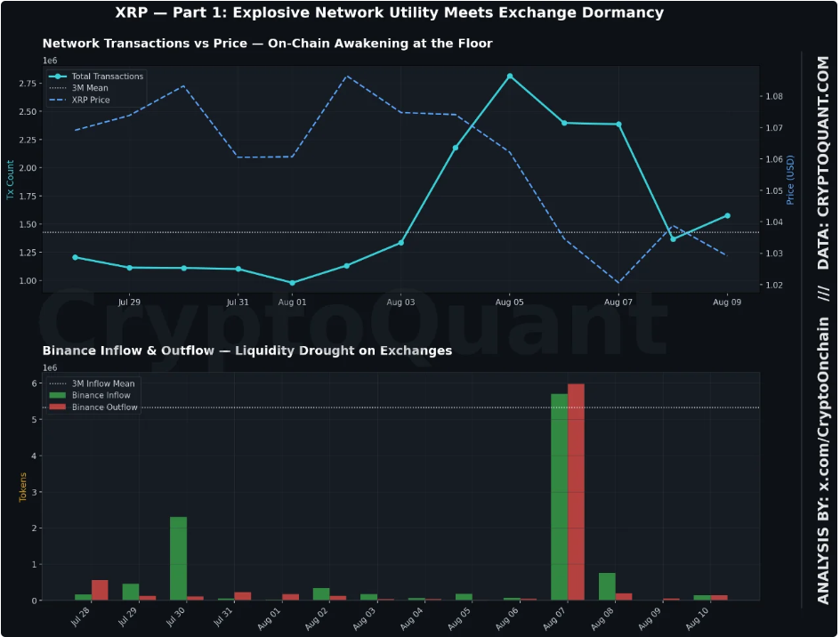Click the green Binance Inflow legend swatch

(x=57, y=395)
